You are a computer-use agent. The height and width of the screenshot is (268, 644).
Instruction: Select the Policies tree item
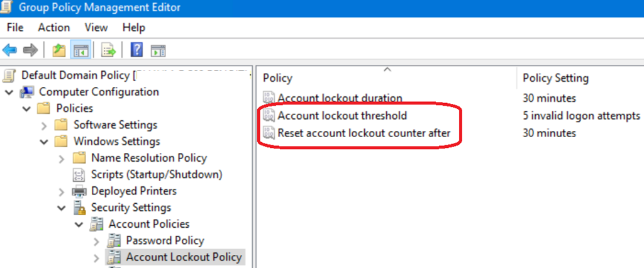pyautogui.click(x=74, y=108)
